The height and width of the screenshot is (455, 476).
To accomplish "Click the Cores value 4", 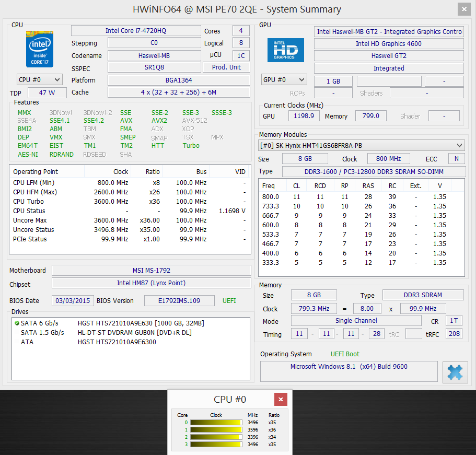I will (241, 31).
